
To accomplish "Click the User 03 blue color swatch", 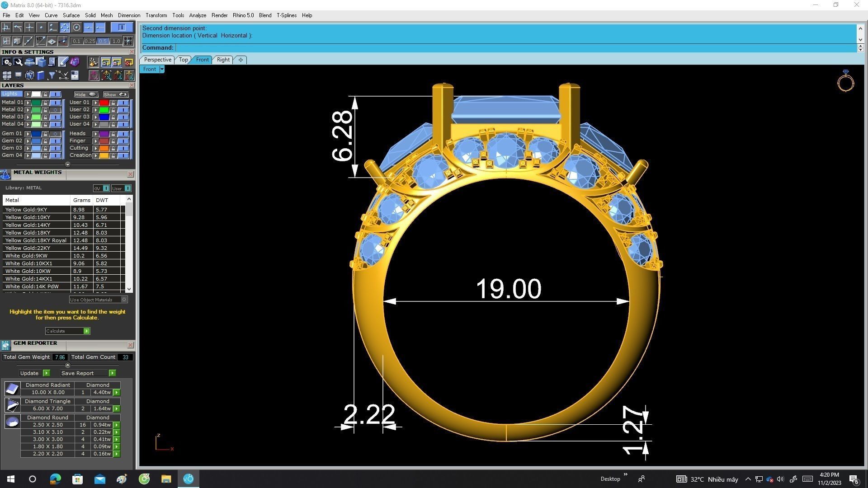I will (104, 117).
